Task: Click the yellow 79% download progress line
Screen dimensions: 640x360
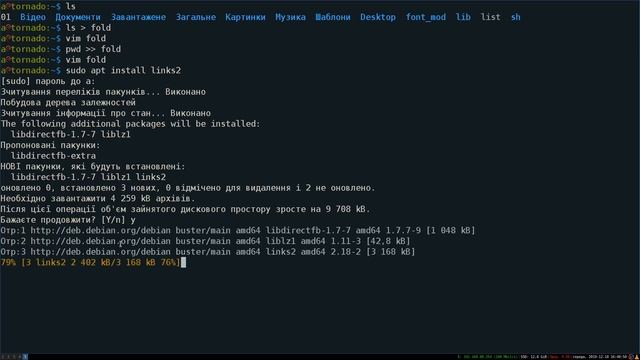Action: click(90, 262)
